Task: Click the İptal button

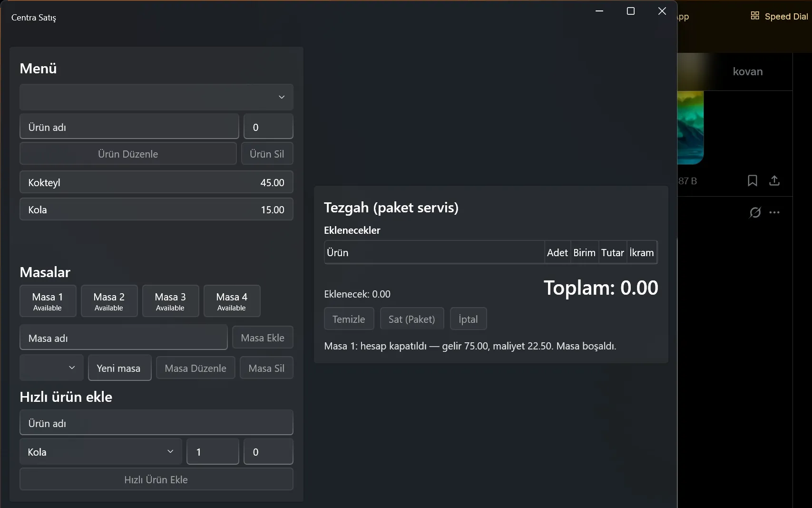Action: pos(468,319)
